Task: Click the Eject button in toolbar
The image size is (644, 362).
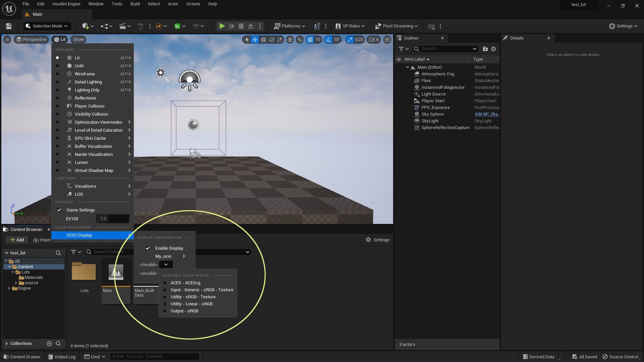Action: 251,26
